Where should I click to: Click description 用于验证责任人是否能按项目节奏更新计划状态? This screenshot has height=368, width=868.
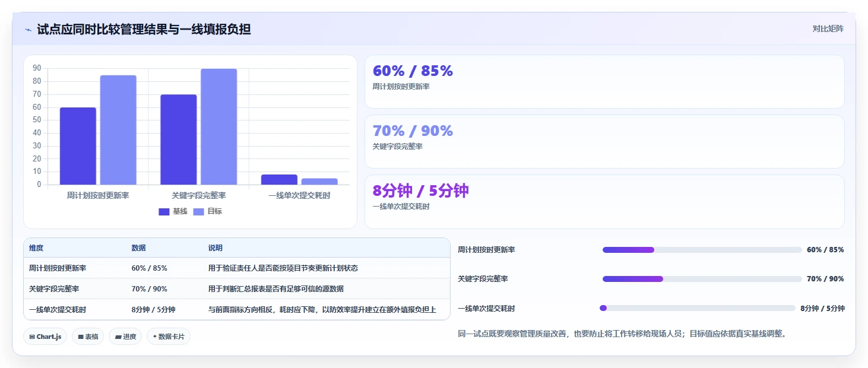pyautogui.click(x=283, y=268)
